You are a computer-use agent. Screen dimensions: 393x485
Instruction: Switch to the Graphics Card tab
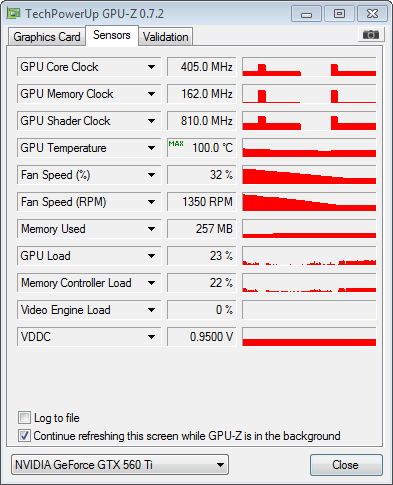(47, 37)
